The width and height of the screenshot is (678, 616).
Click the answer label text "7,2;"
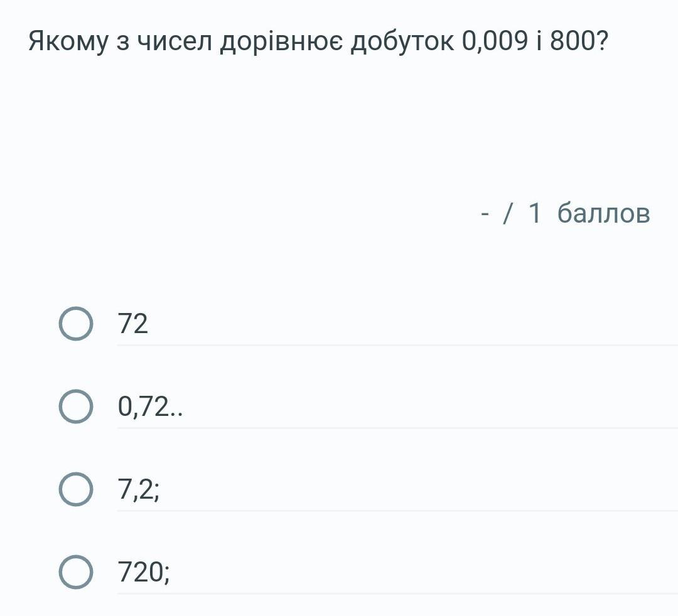(139, 490)
